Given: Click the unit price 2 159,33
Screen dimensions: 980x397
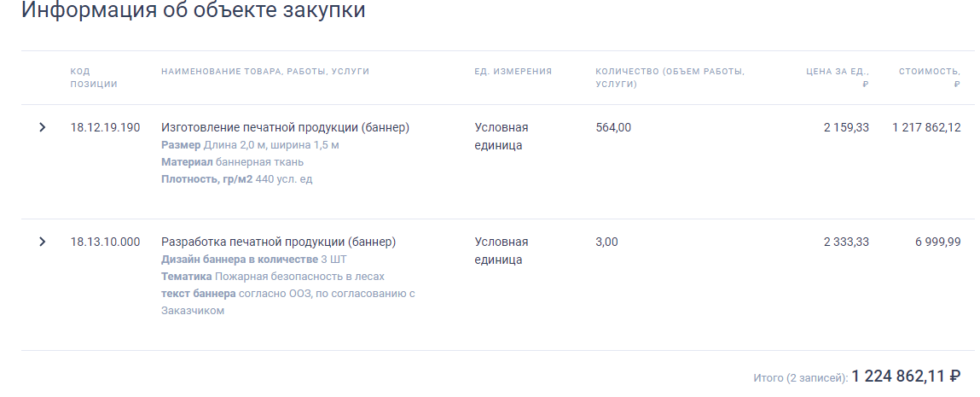Looking at the screenshot, I should [846, 127].
